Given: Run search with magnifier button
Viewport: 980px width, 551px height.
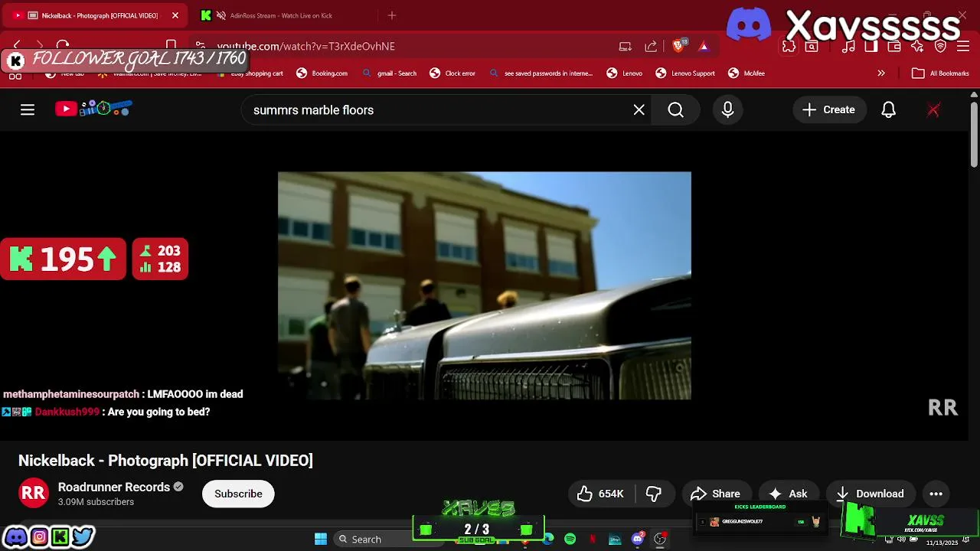Looking at the screenshot, I should pyautogui.click(x=676, y=109).
